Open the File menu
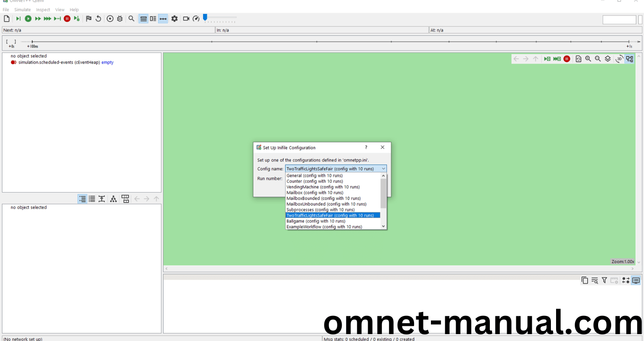This screenshot has width=644, height=341. [6, 10]
